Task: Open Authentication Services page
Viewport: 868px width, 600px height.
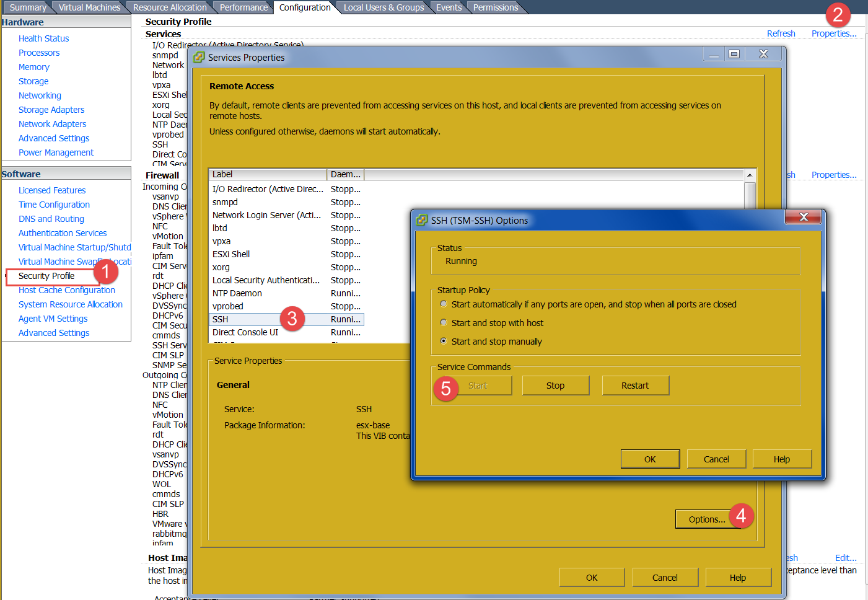Action: point(63,233)
